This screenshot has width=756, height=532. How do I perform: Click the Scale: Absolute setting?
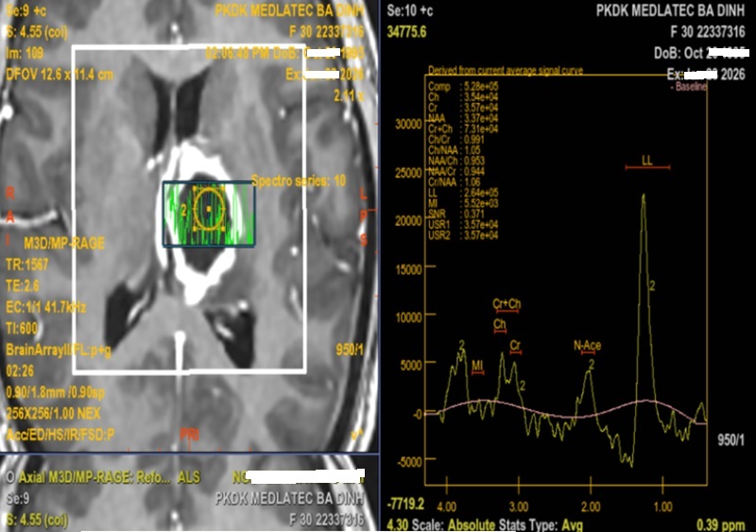tap(452, 523)
